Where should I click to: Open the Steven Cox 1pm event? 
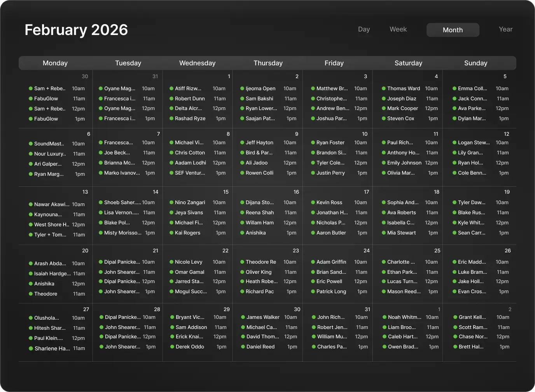409,119
